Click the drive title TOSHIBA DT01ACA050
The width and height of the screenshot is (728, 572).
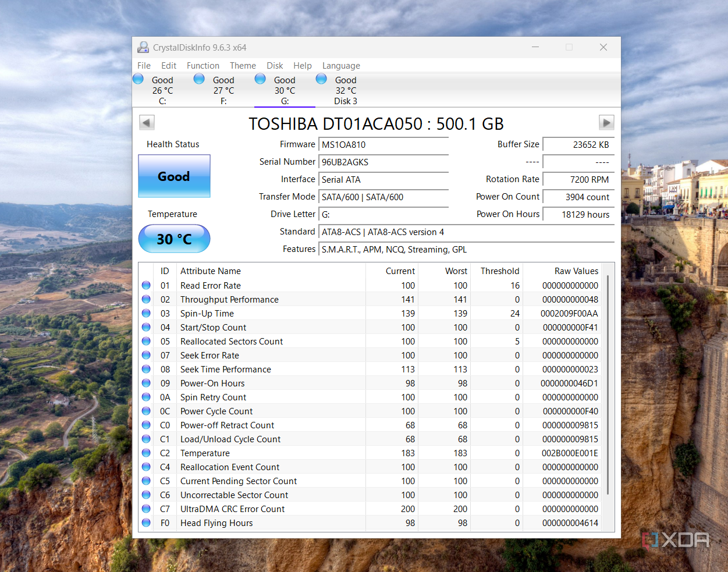376,123
